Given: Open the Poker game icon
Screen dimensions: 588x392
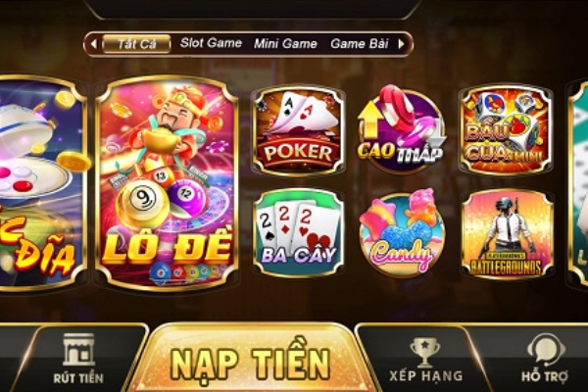Looking at the screenshot, I should [299, 131].
